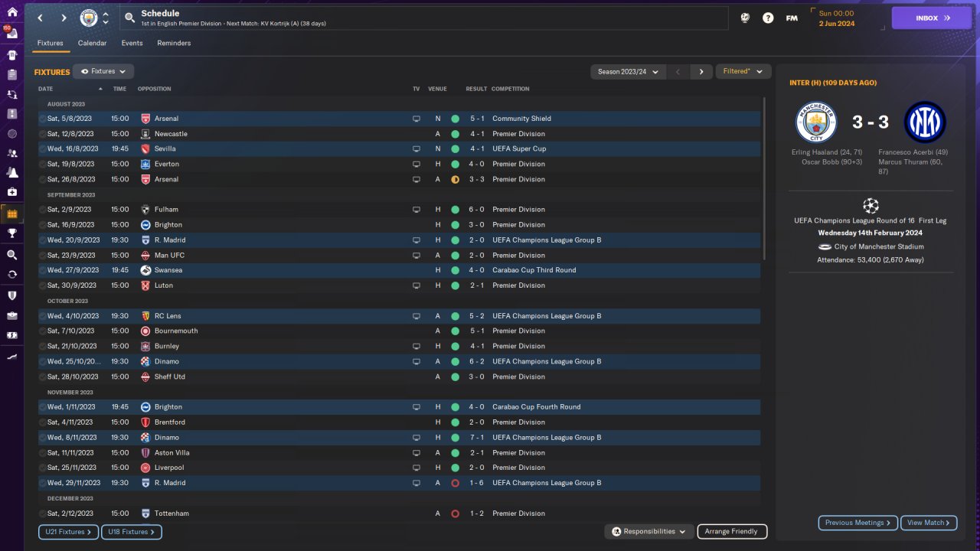Click the Inter crest in match summary
980x551 pixels.
pos(925,122)
